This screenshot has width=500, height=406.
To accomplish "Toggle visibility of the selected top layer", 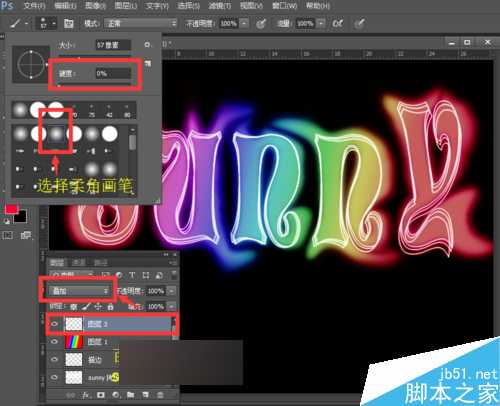I will [x=54, y=324].
